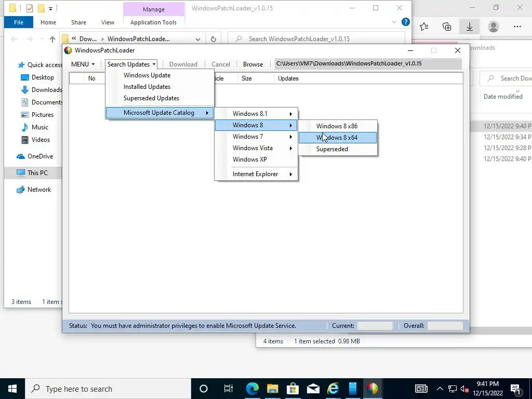
Task: Open Downloads in navigation pane
Action: pyautogui.click(x=42, y=90)
